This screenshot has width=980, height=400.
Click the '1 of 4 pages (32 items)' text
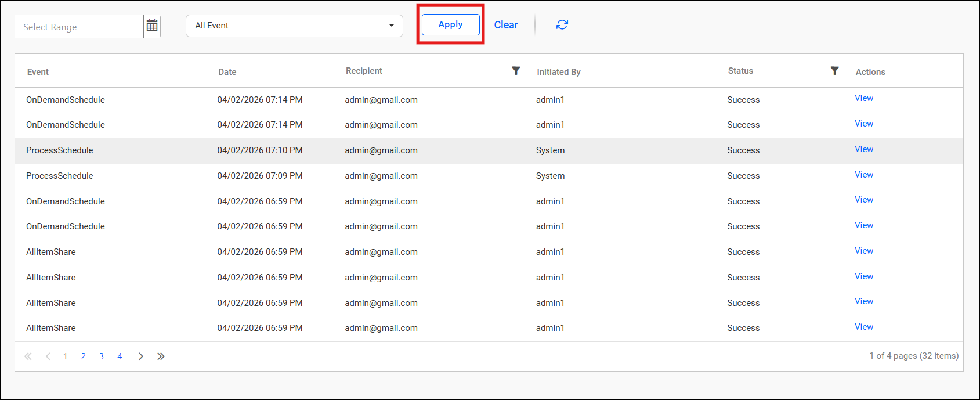914,356
